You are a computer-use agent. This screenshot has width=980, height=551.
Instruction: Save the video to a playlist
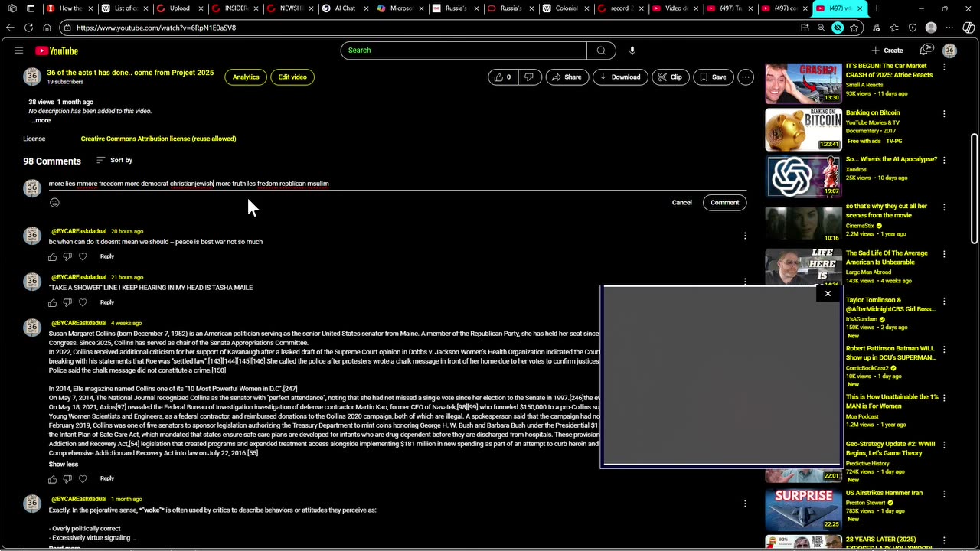(x=712, y=77)
